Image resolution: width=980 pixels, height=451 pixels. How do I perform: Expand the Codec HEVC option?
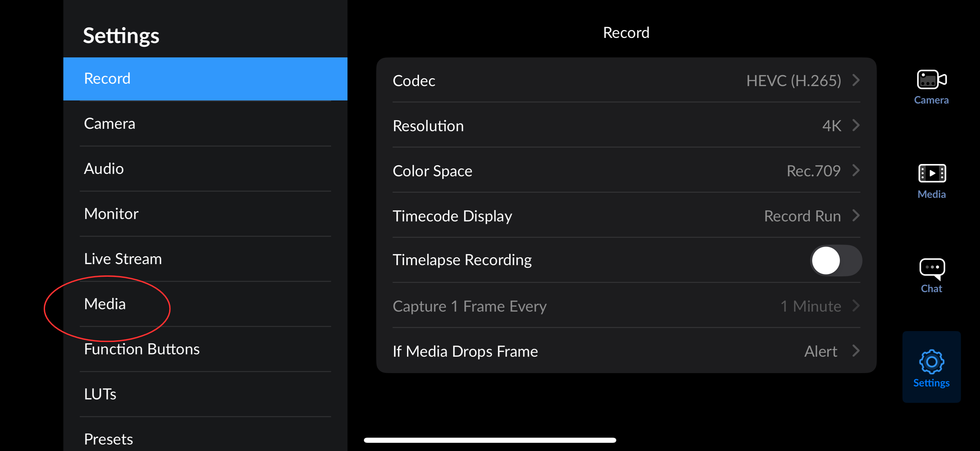click(856, 80)
